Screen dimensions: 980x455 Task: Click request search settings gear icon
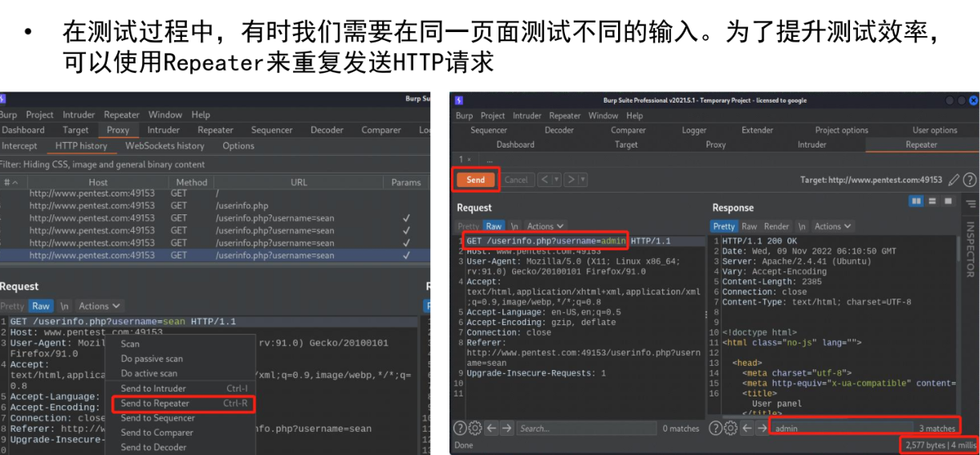pos(475,429)
